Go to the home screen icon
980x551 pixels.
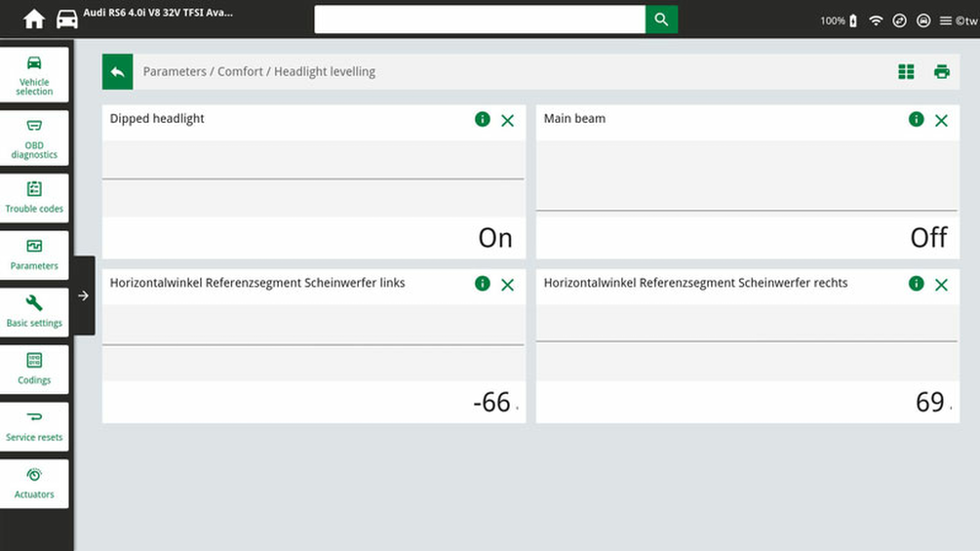pos(34,20)
